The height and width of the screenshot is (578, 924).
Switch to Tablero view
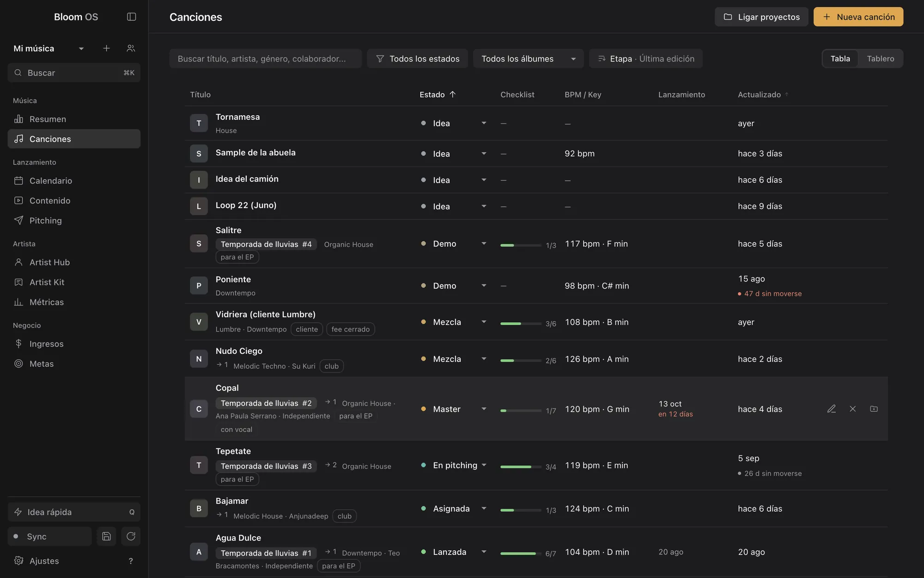point(881,59)
